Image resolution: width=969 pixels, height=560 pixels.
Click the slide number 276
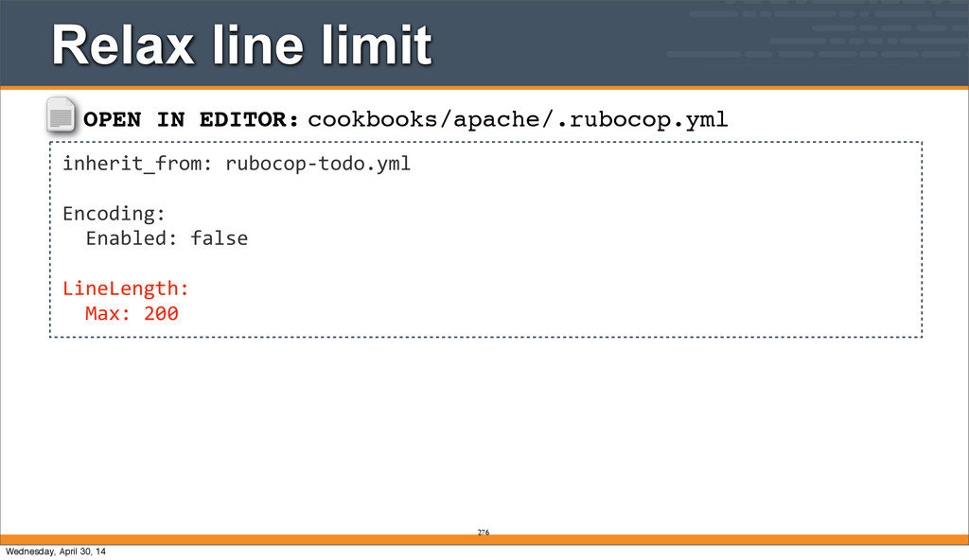[484, 534]
